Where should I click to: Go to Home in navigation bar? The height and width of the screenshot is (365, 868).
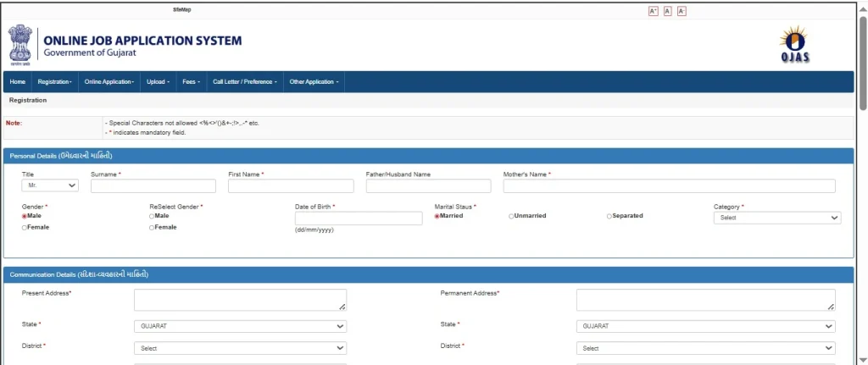(18, 82)
